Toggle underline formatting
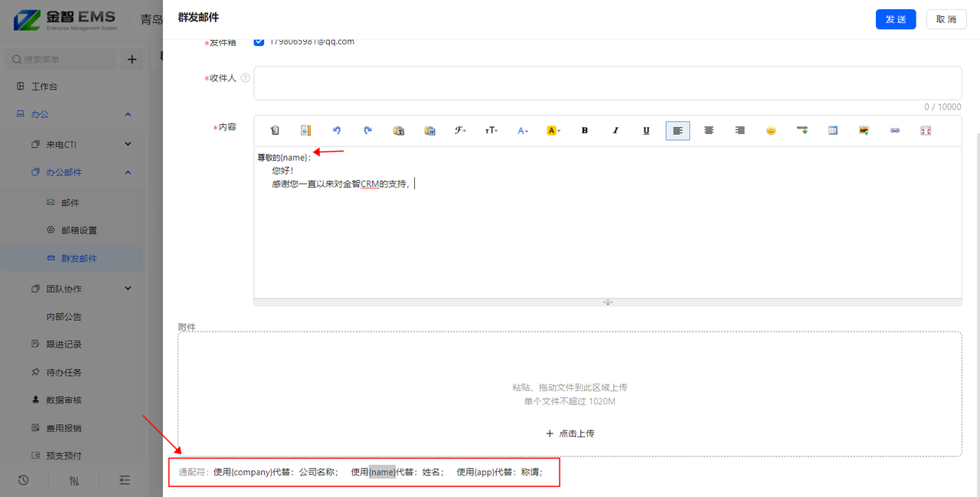 pyautogui.click(x=646, y=131)
